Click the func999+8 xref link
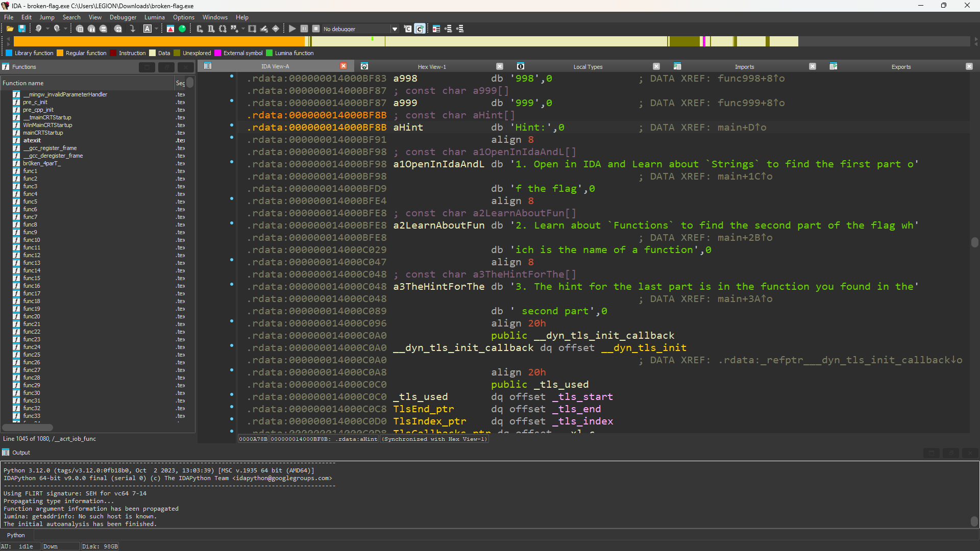Screen dimensions: 980x551 [x=751, y=103]
